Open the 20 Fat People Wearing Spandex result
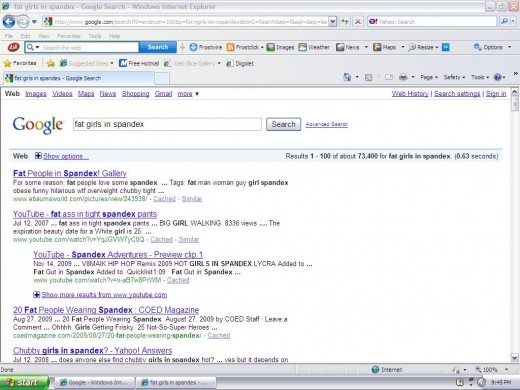Screen dimensions: 520x390 click(x=106, y=310)
